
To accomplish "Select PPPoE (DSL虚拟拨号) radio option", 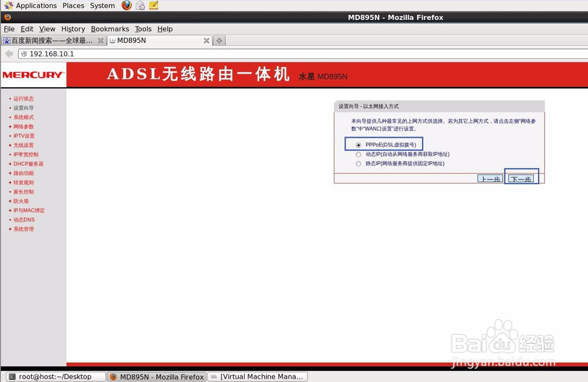I will coord(359,145).
